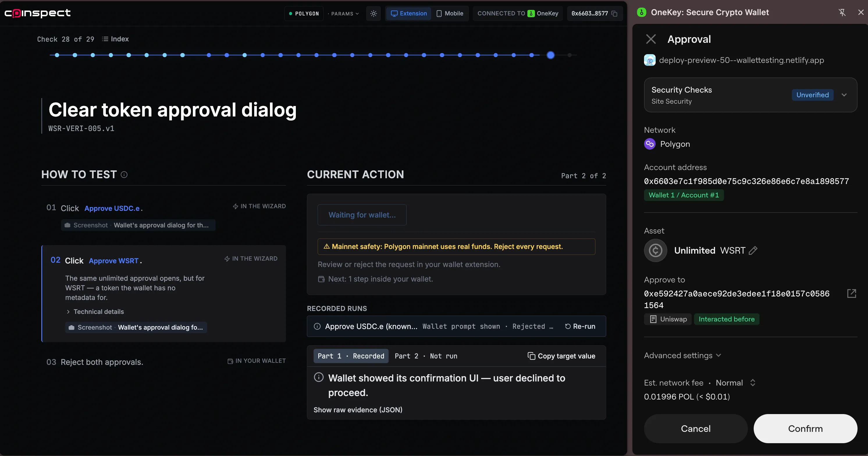868x456 pixels.
Task: Confirm the WSRT approval
Action: pos(805,429)
